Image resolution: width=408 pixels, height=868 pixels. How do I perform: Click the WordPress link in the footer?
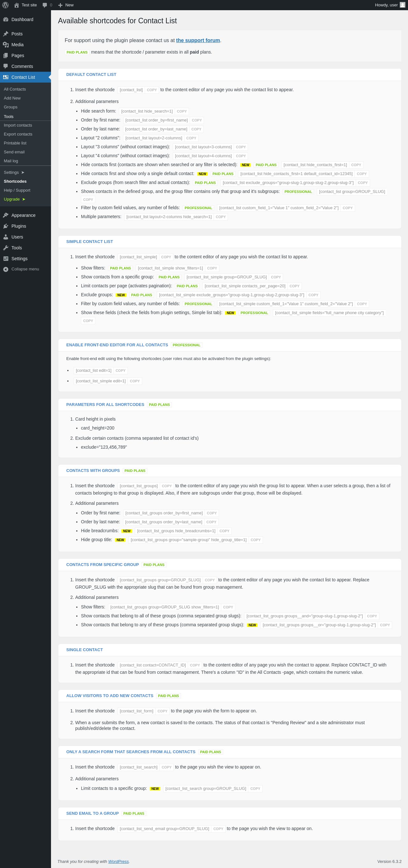click(118, 862)
